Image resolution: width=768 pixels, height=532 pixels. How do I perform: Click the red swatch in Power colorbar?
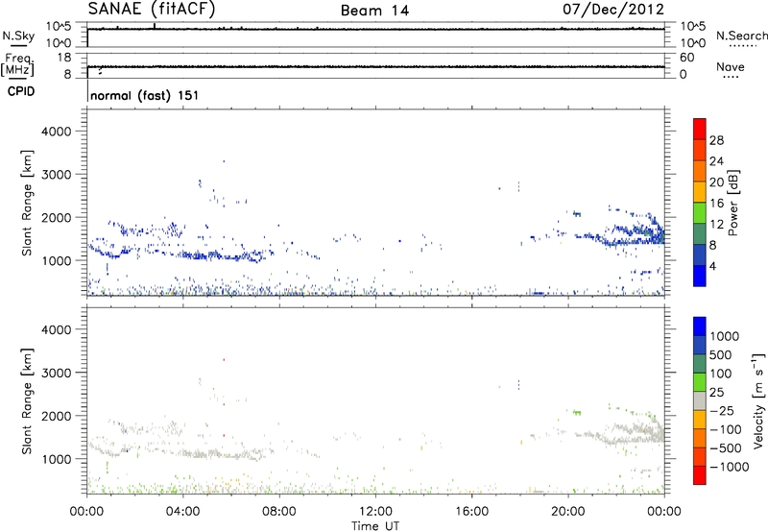coord(700,130)
